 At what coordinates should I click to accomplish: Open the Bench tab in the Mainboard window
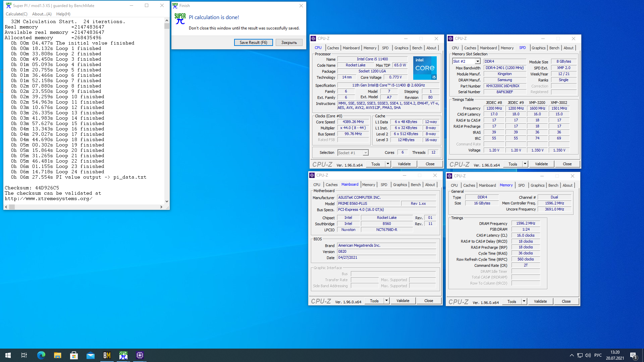pyautogui.click(x=416, y=185)
